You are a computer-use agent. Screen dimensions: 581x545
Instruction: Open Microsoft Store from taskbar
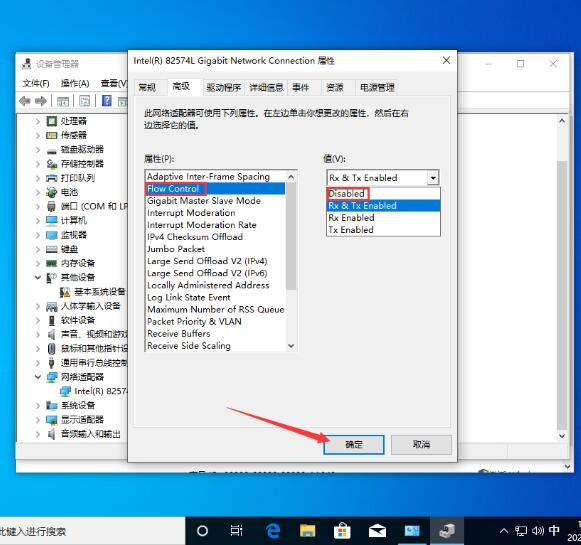[x=342, y=531]
